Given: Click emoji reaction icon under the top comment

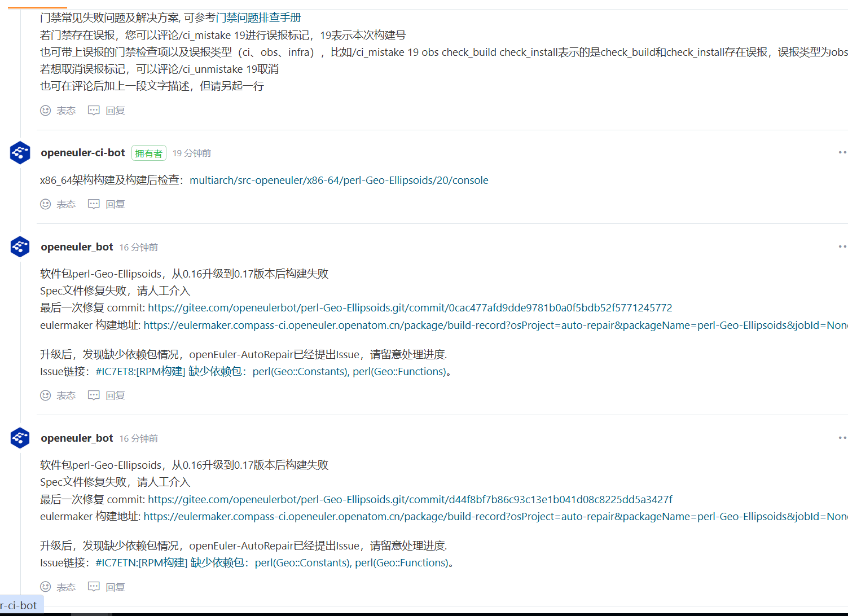Looking at the screenshot, I should (46, 111).
